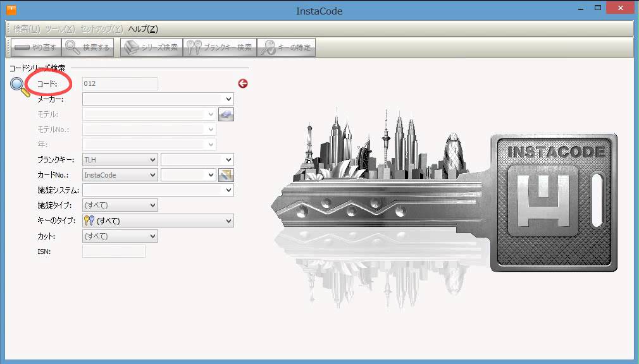The width and height of the screenshot is (639, 364).
Task: Expand the ブランクキー TLH dropdown
Action: (153, 160)
